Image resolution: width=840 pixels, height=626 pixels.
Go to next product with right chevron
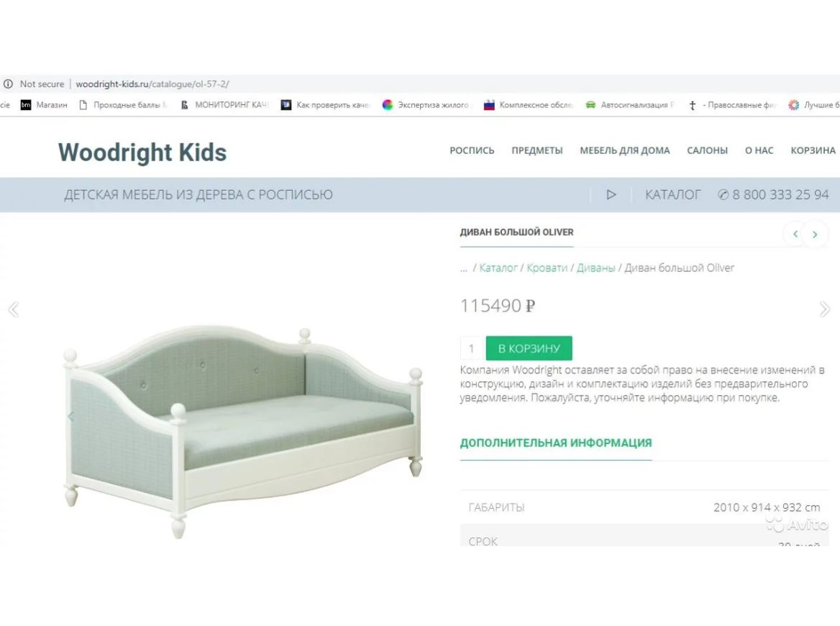[x=815, y=234]
